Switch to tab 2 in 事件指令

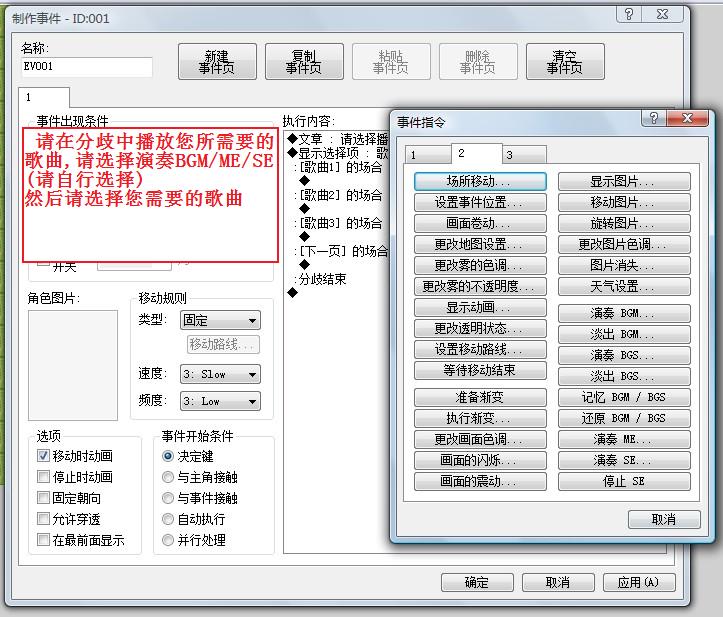pyautogui.click(x=476, y=153)
